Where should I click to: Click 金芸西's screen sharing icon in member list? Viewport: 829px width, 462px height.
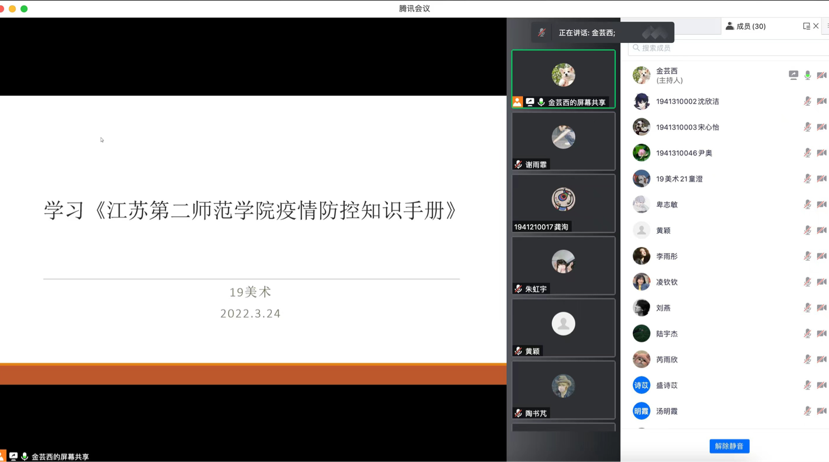(794, 75)
